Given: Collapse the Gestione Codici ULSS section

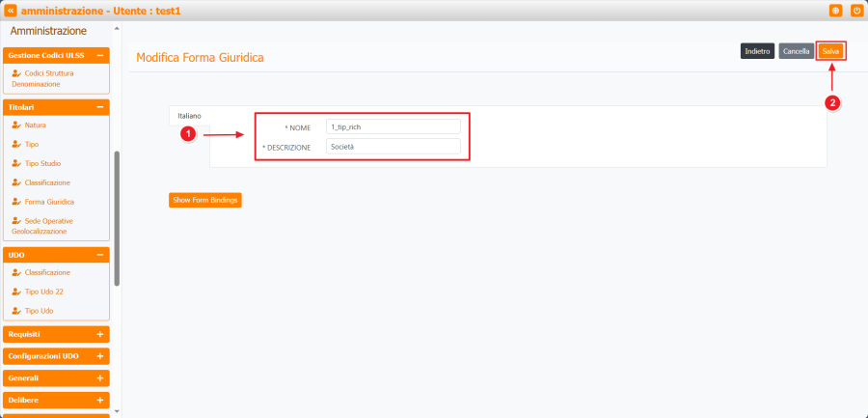Looking at the screenshot, I should [x=99, y=56].
